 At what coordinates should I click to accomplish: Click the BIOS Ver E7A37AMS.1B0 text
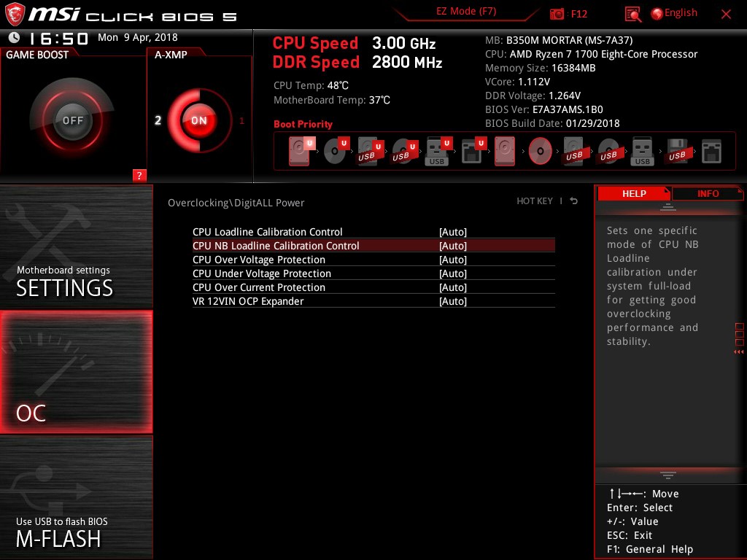click(544, 109)
